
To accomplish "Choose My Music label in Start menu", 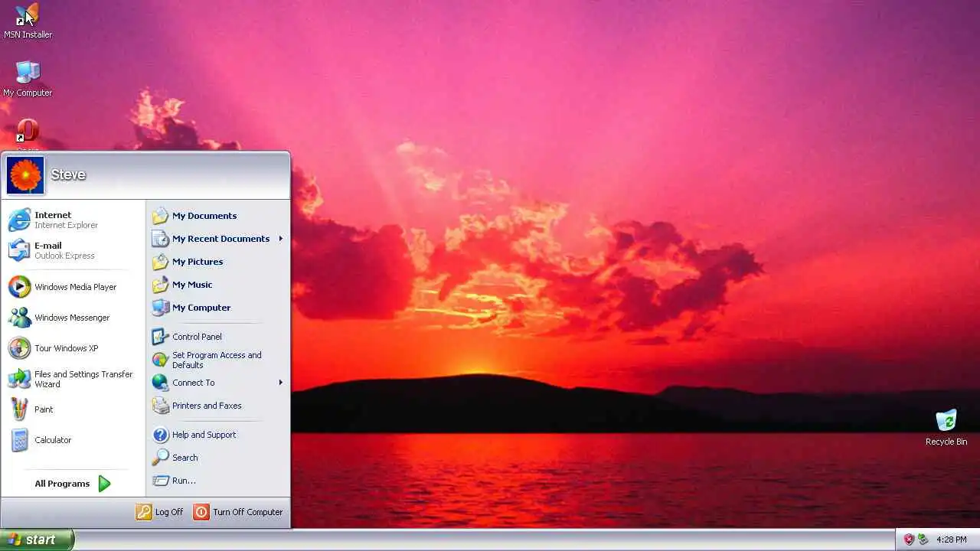I will [x=192, y=285].
